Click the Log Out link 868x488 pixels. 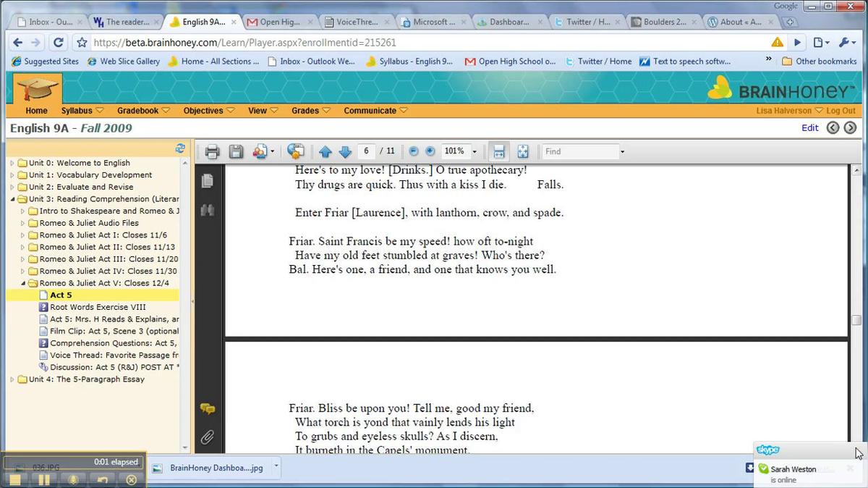(841, 111)
